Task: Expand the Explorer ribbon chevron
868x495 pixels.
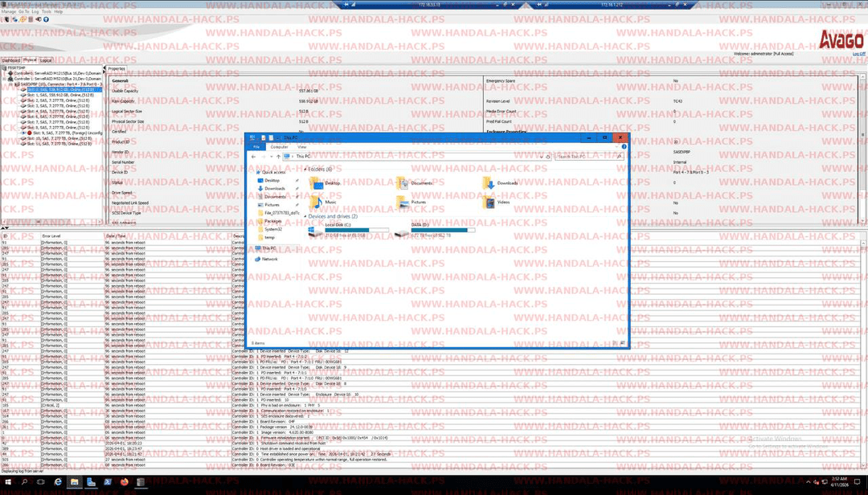Action: [x=617, y=147]
